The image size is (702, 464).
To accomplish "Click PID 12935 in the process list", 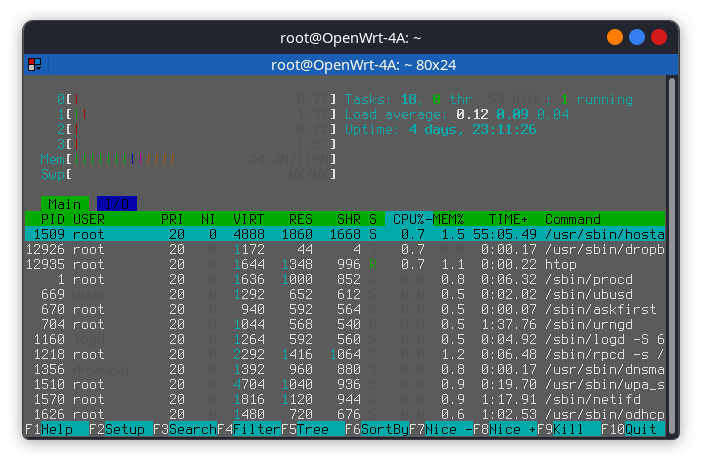I will click(45, 264).
